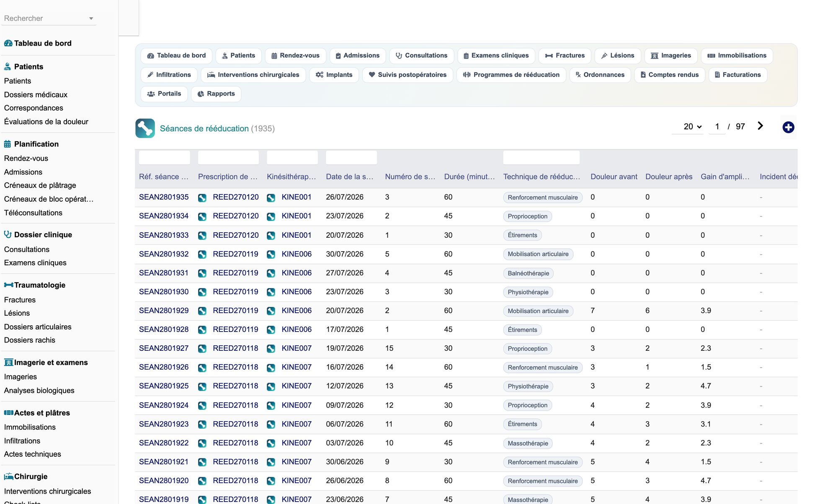Click the blue plus add-record icon
Viewport: 815px width, 504px height.
(x=788, y=127)
